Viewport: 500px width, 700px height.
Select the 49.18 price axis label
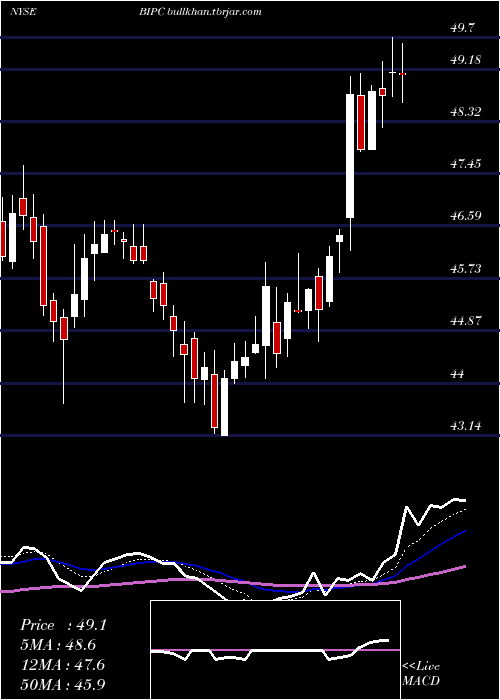(x=466, y=60)
